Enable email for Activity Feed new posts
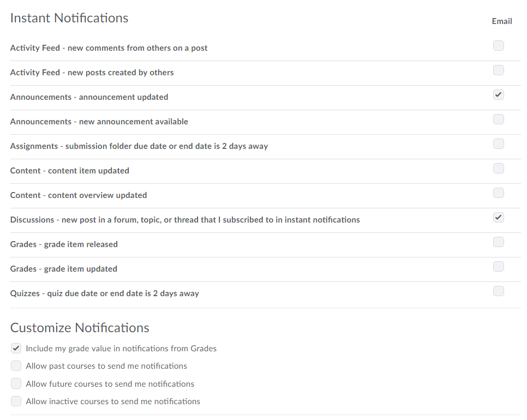The image size is (527, 420). coord(499,70)
